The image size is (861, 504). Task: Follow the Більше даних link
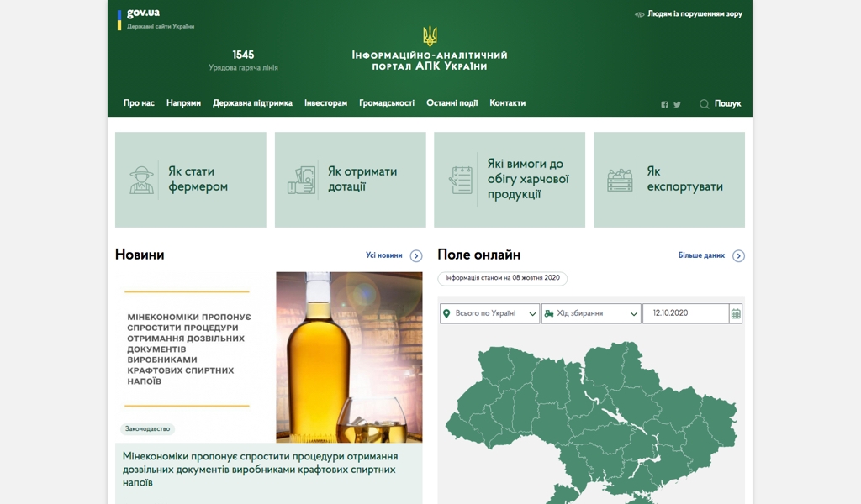click(701, 255)
